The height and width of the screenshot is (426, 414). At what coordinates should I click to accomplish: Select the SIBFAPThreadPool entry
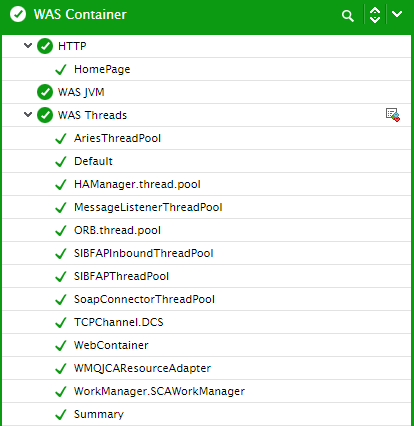point(121,276)
